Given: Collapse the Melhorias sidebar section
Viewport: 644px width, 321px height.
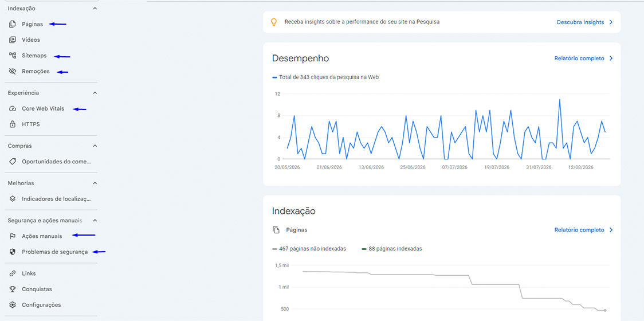Looking at the screenshot, I should tap(95, 183).
